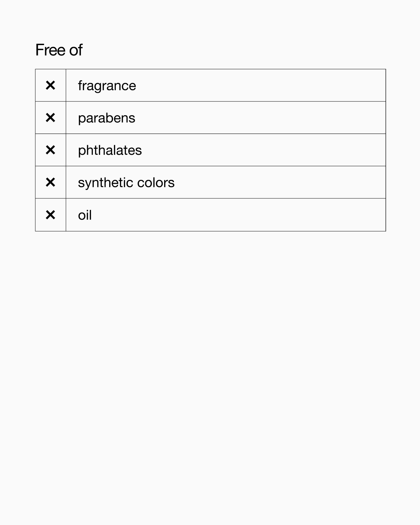The height and width of the screenshot is (525, 420).
Task: Click the X icon for synthetic colors
Action: (x=50, y=182)
